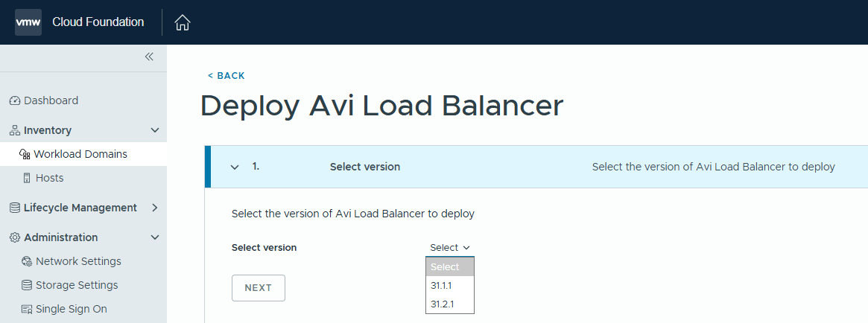Open the Select version dropdown
The width and height of the screenshot is (868, 323).
(x=449, y=248)
